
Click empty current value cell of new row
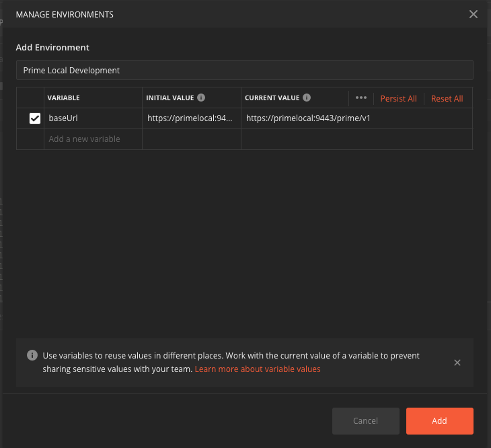pyautogui.click(x=356, y=139)
